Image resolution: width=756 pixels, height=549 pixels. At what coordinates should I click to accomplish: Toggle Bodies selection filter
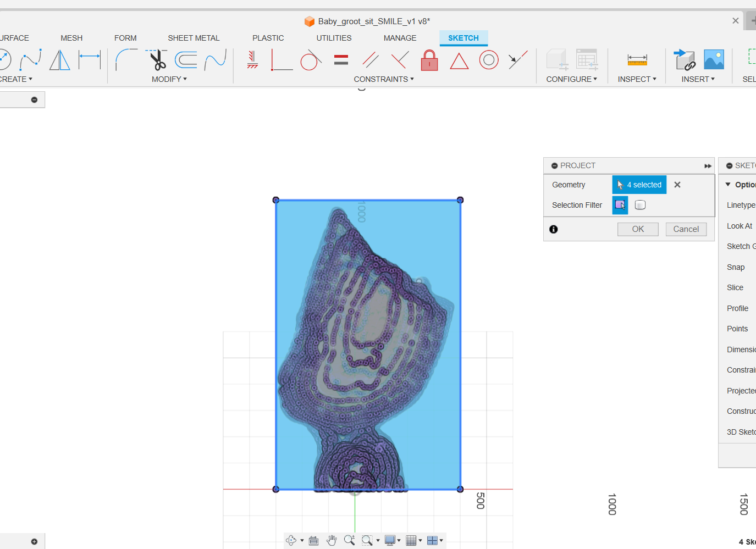coord(640,205)
